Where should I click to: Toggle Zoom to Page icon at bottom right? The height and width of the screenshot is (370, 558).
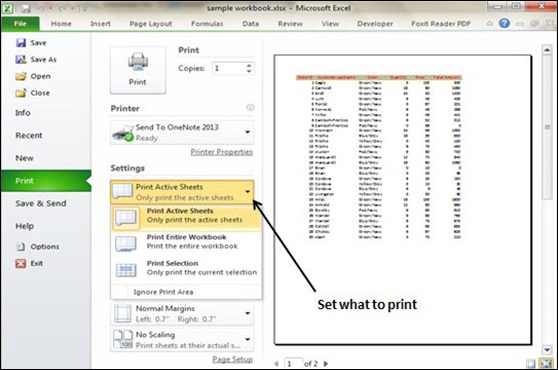546,364
